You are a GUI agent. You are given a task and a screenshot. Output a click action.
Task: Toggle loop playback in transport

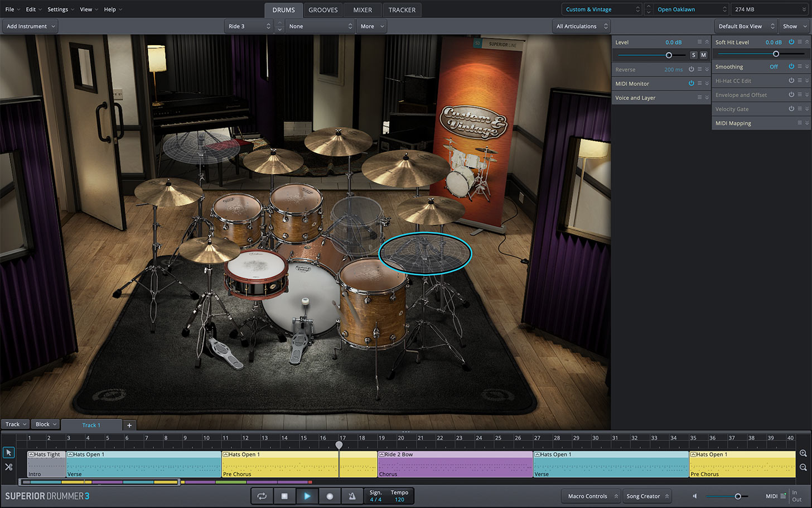coord(262,496)
